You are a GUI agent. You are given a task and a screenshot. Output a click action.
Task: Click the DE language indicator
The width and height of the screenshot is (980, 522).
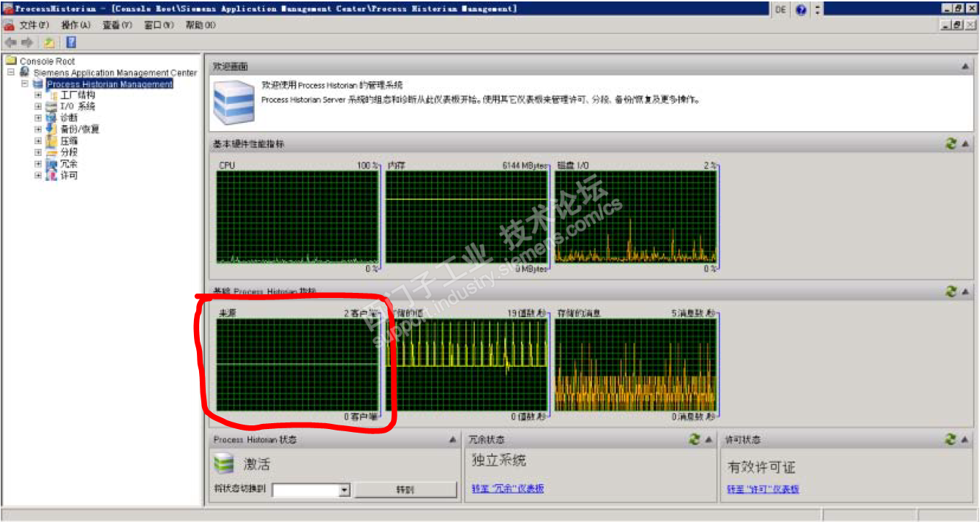(x=780, y=10)
